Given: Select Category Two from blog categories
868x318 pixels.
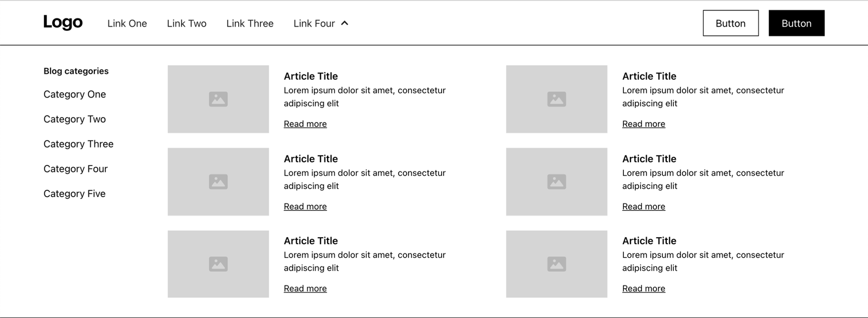Looking at the screenshot, I should 75,119.
